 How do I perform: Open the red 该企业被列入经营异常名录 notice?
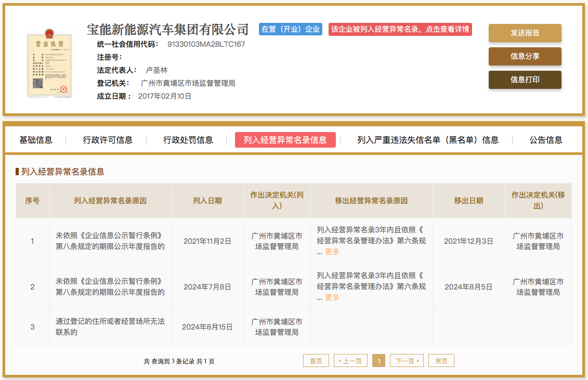point(400,29)
